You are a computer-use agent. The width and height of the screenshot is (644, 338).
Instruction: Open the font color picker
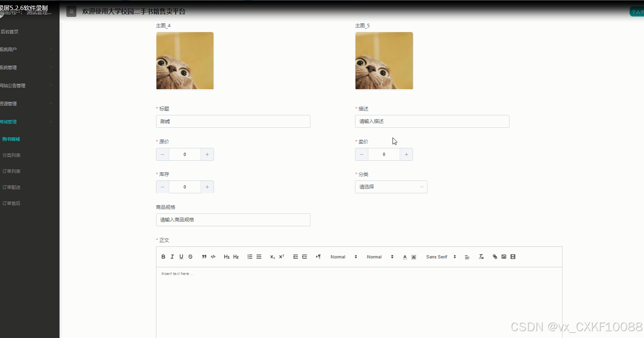coord(405,257)
